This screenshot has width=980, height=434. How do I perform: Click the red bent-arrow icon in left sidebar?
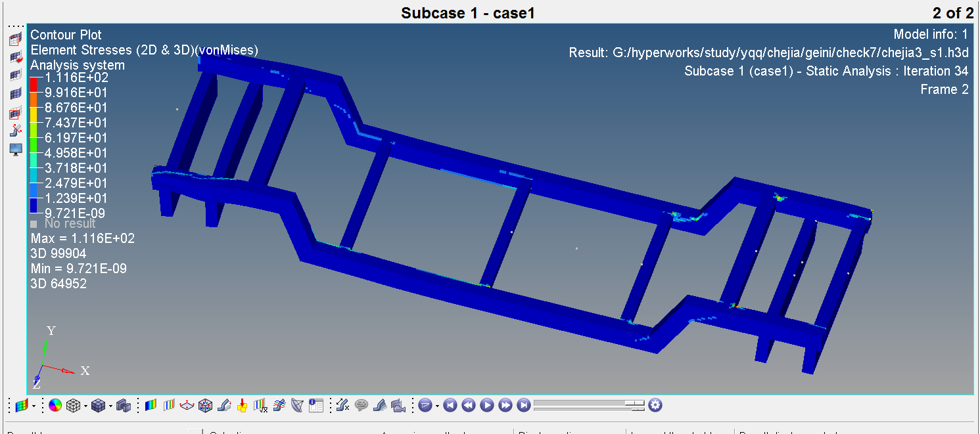tap(16, 131)
